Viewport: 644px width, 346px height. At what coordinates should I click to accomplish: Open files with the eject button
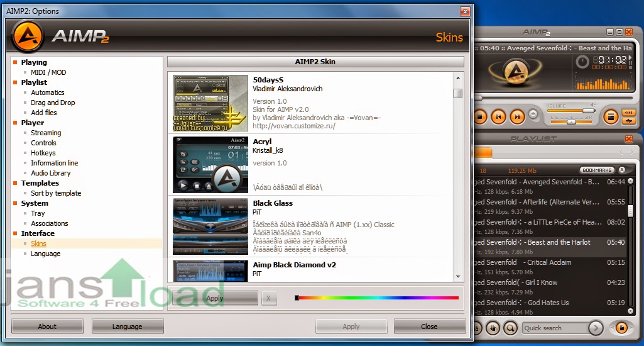[533, 114]
